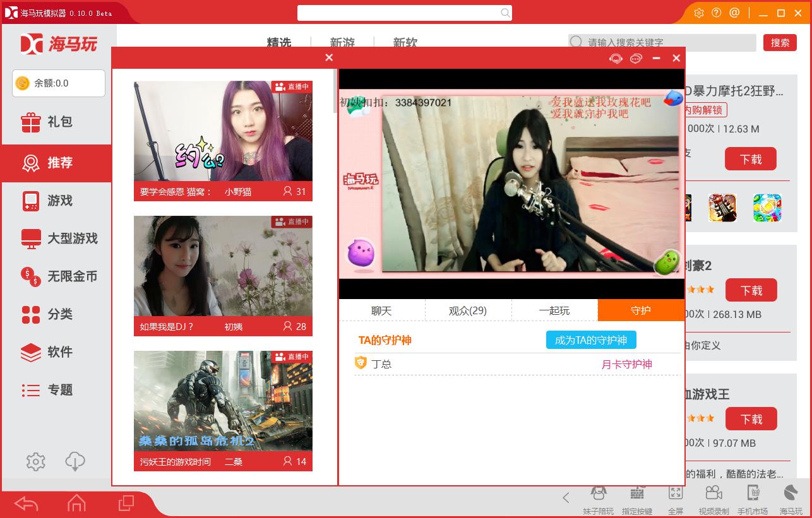Screen dimensions: 812x518
Task: Click the title bar address search box
Action: point(404,13)
